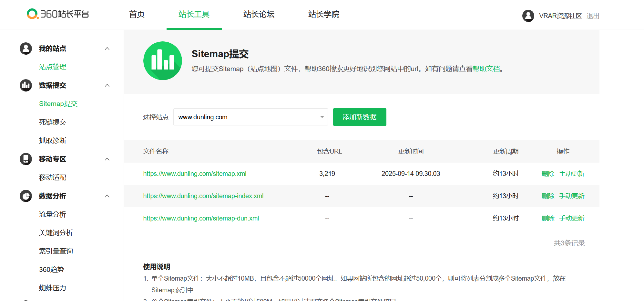
Task: Open 死链提交 in the sidebar
Action: tap(53, 122)
